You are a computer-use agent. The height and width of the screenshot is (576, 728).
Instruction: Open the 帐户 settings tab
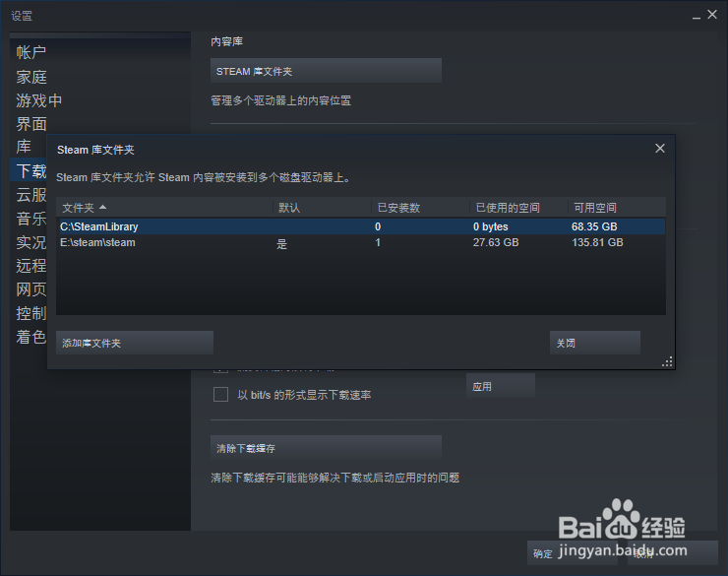click(x=31, y=52)
